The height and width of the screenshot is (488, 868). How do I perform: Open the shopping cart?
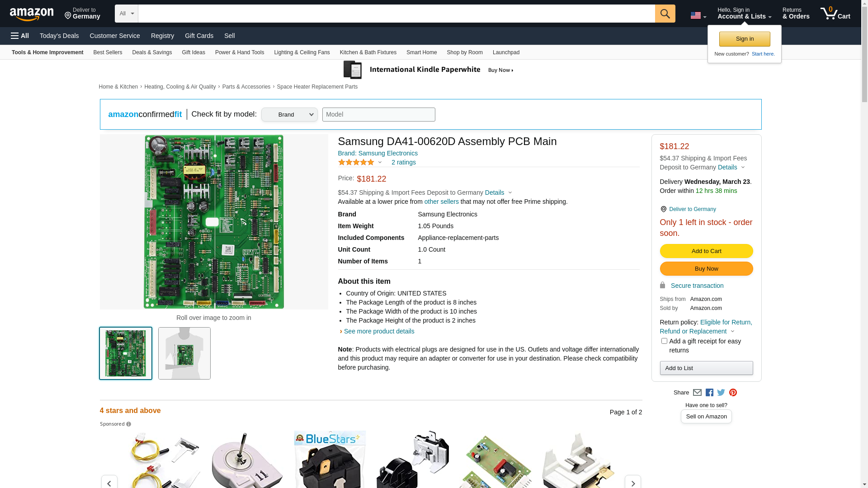tap(835, 14)
